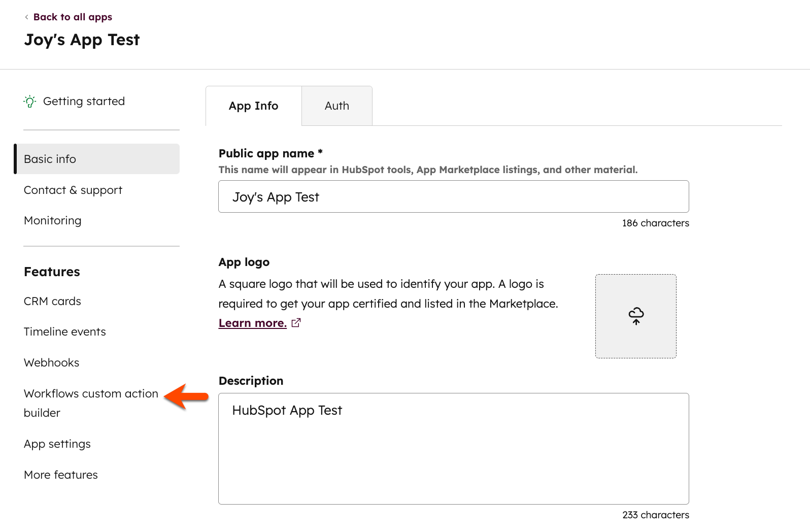Switch to the Auth tab
This screenshot has width=810, height=532.
pyautogui.click(x=336, y=106)
